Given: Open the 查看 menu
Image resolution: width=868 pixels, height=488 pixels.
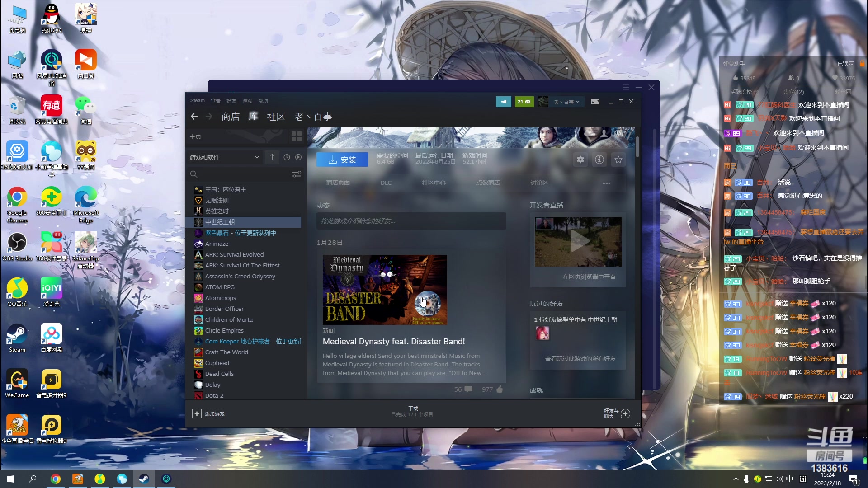Looking at the screenshot, I should pos(216,101).
